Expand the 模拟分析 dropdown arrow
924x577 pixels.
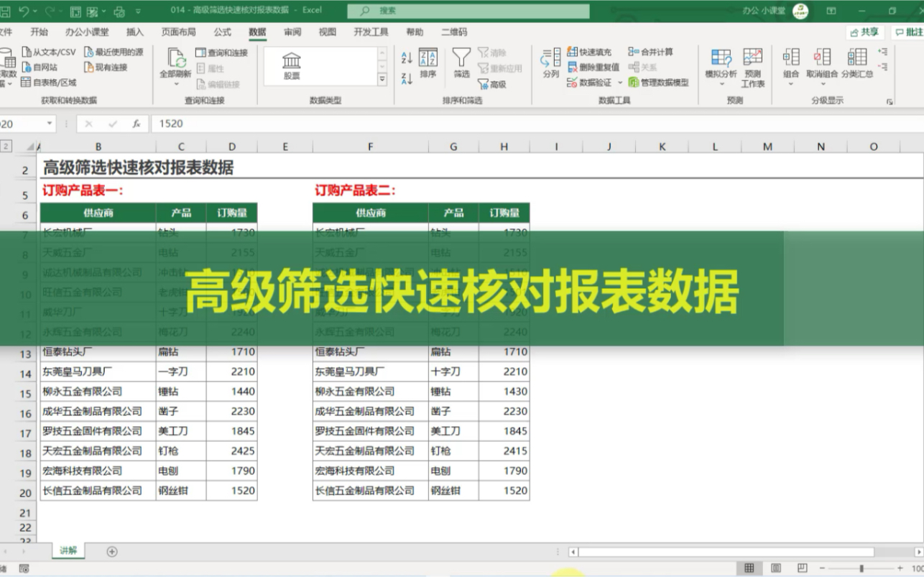point(721,84)
